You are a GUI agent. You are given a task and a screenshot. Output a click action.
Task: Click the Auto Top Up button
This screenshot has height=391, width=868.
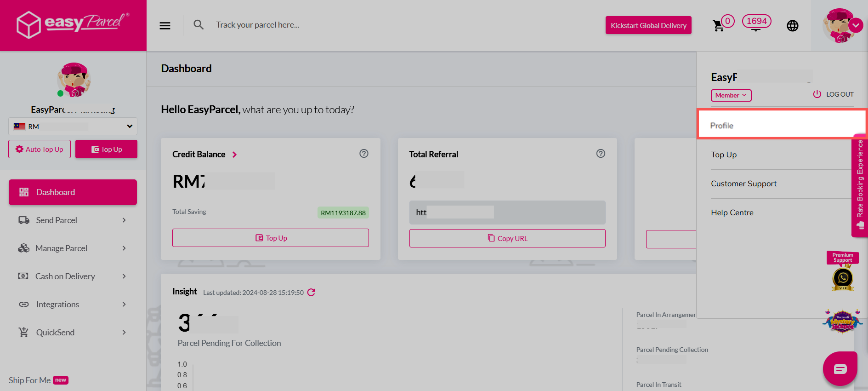coord(40,149)
